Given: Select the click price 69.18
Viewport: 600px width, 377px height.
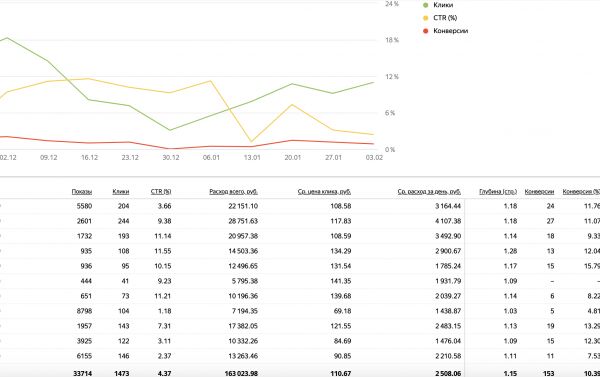Looking at the screenshot, I should (342, 311).
